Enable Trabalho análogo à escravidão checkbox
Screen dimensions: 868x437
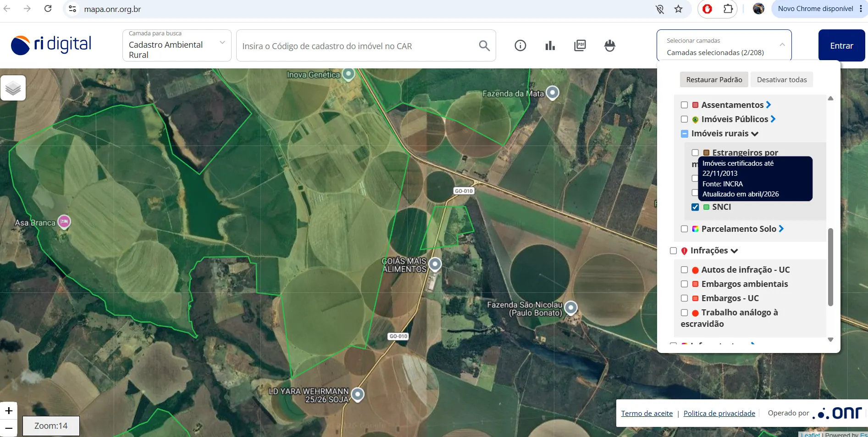pyautogui.click(x=684, y=313)
